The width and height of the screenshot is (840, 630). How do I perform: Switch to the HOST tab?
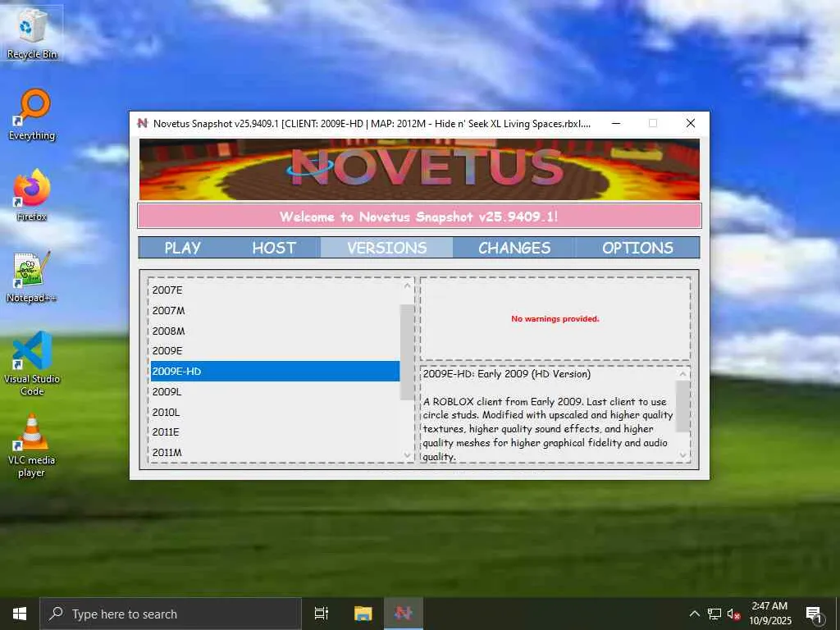coord(274,248)
